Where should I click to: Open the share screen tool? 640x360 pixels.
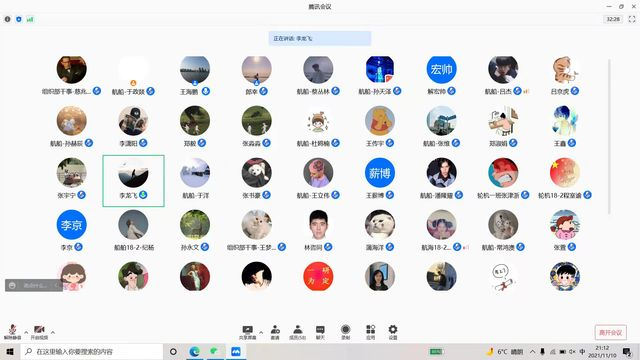(x=247, y=332)
